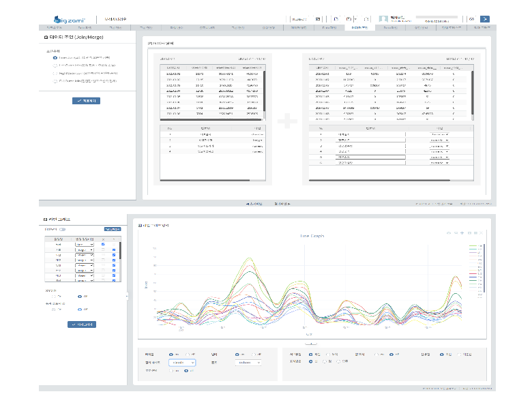The image size is (532, 409).
Task: Open the 'classic' color palette dropdown
Action: coord(182,363)
